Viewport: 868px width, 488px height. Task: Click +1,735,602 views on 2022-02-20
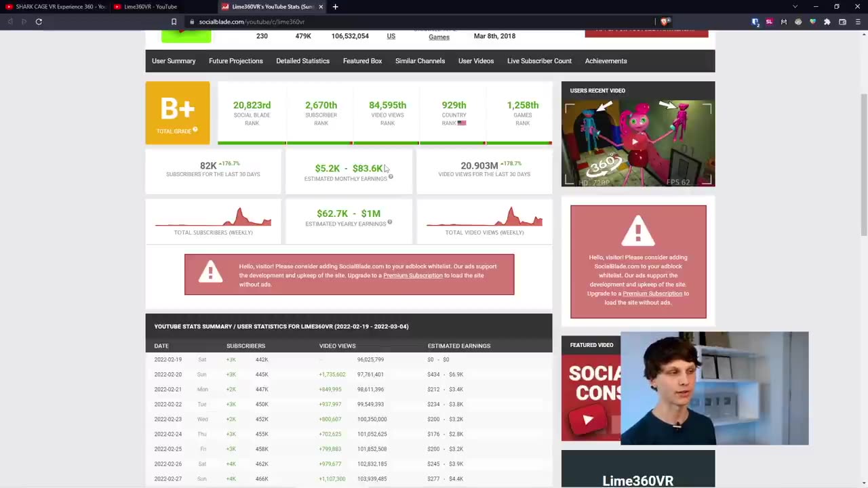(x=332, y=374)
